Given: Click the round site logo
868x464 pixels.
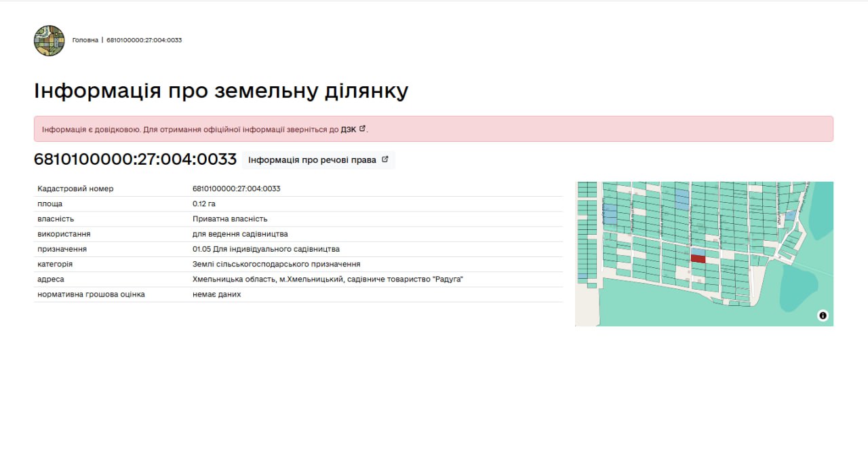Looking at the screenshot, I should (x=49, y=41).
